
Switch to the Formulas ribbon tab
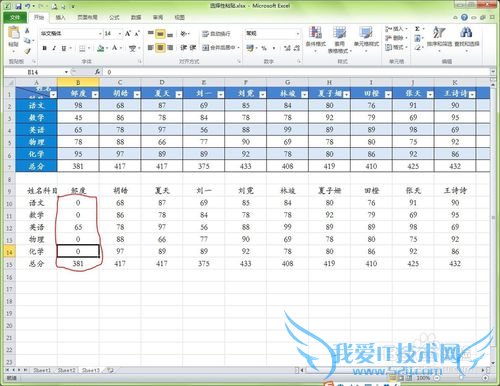coord(114,17)
